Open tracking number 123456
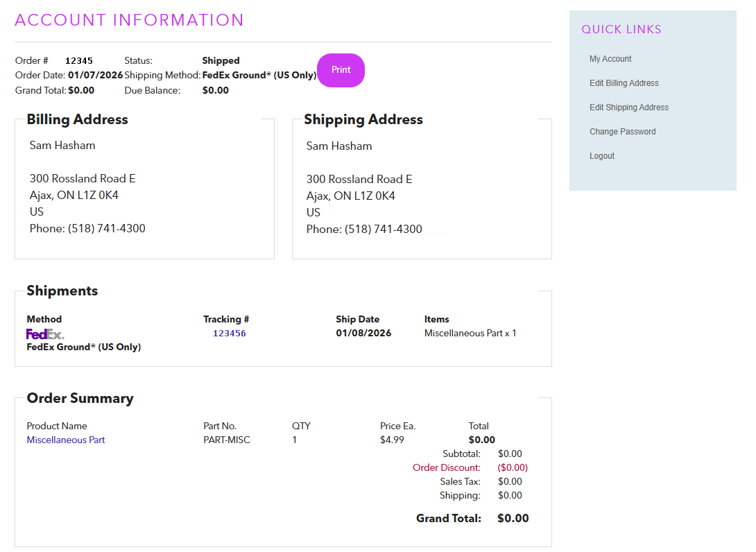Image resolution: width=756 pixels, height=552 pixels. (x=229, y=334)
